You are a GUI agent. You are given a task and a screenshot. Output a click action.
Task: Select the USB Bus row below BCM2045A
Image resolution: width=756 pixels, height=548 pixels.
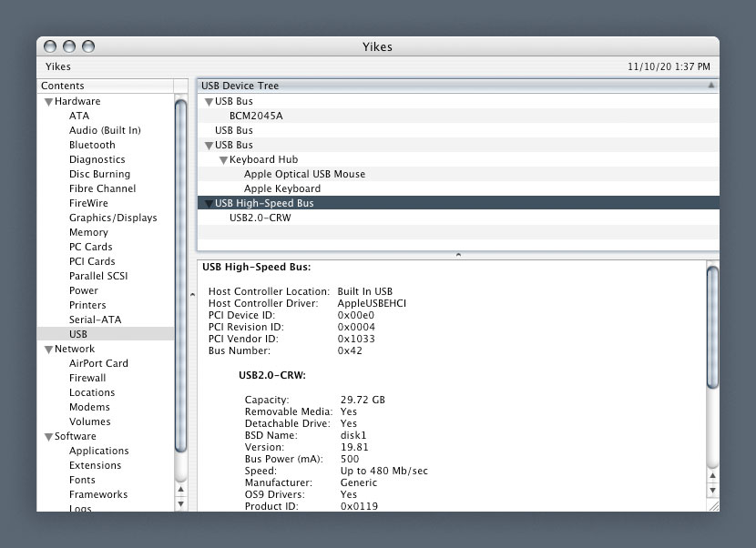[458, 130]
